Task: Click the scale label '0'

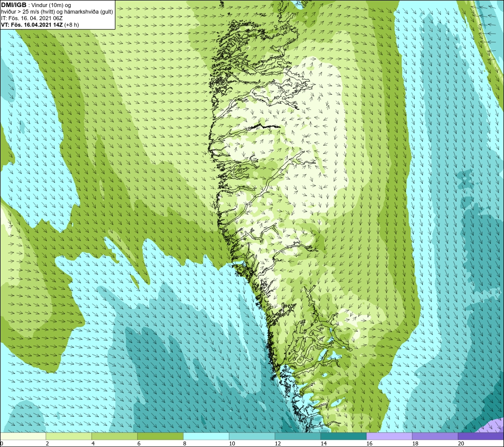Action: click(2, 443)
